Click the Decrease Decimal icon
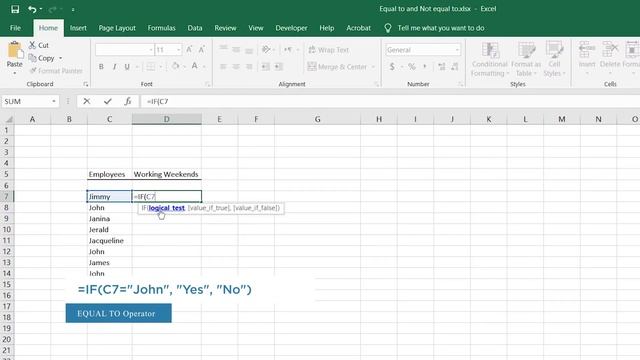The width and height of the screenshot is (640, 360). point(455,67)
